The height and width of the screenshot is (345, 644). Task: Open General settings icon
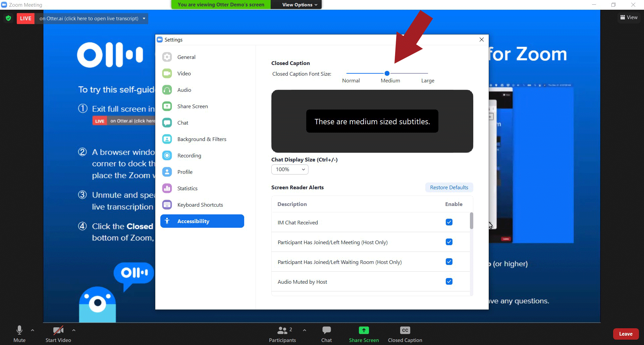click(x=167, y=57)
